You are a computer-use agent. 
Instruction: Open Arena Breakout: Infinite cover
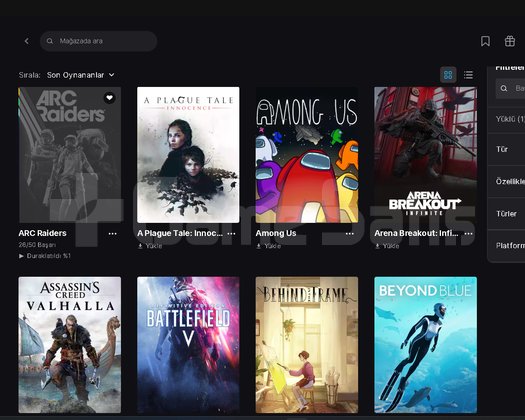coord(426,155)
